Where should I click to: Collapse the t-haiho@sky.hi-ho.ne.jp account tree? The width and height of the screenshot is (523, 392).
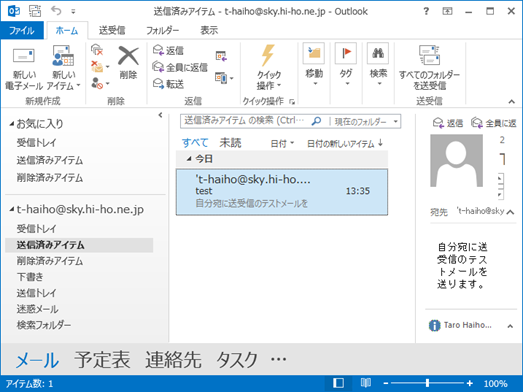pyautogui.click(x=12, y=210)
